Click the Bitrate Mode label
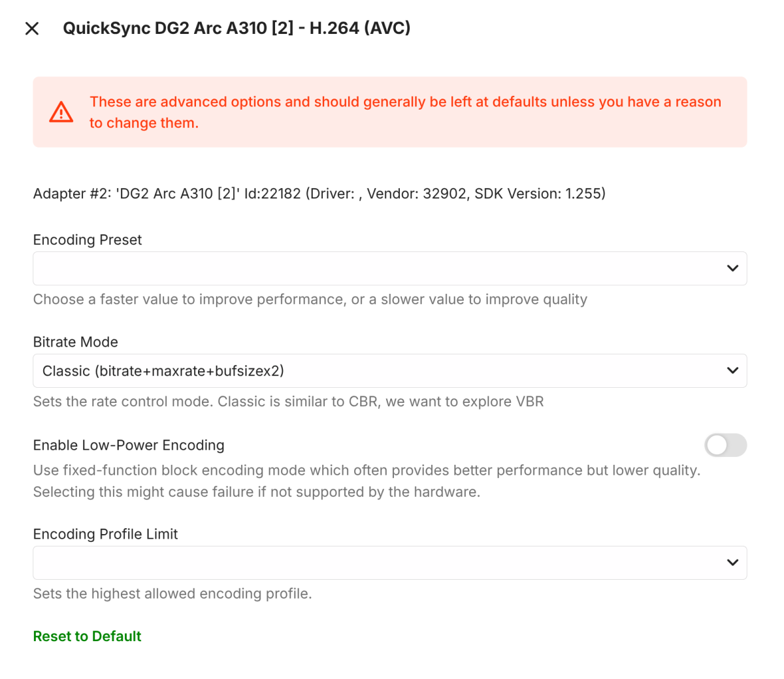 coord(76,342)
